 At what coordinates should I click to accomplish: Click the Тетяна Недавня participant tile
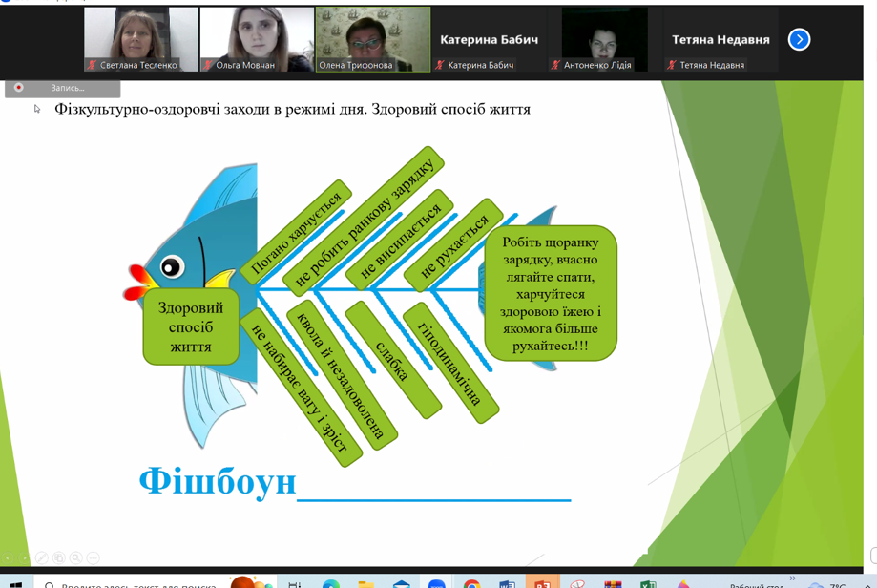(x=720, y=40)
